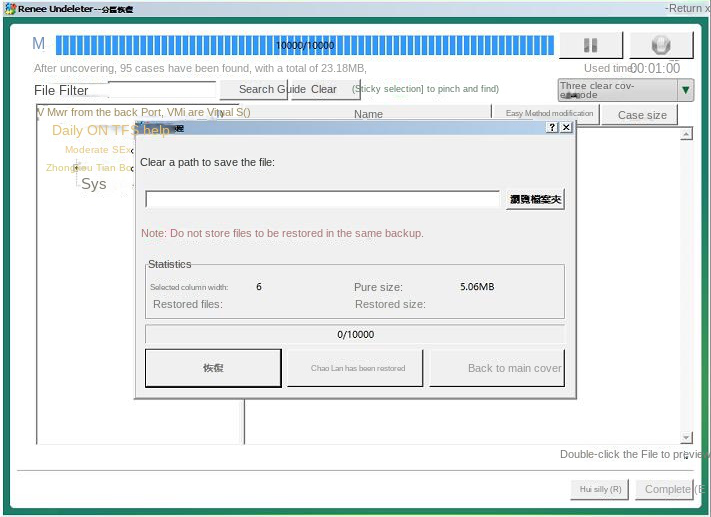Click the File Filter input field
Image resolution: width=711 pixels, height=517 pixels.
click(x=162, y=90)
